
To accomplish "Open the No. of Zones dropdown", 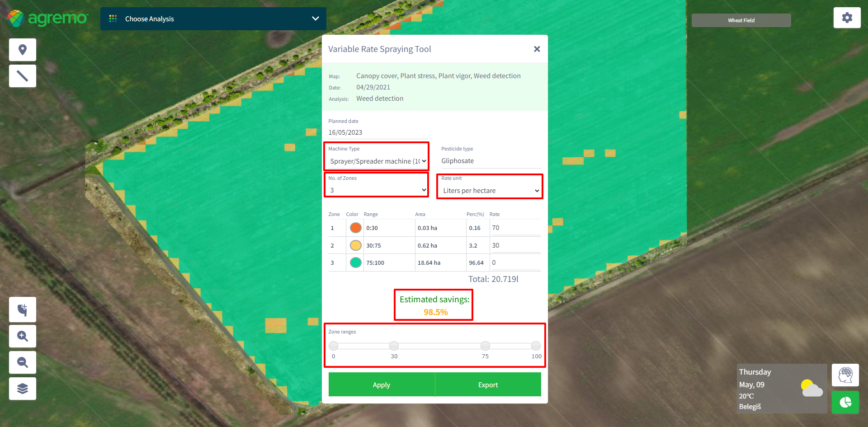I will tap(377, 190).
